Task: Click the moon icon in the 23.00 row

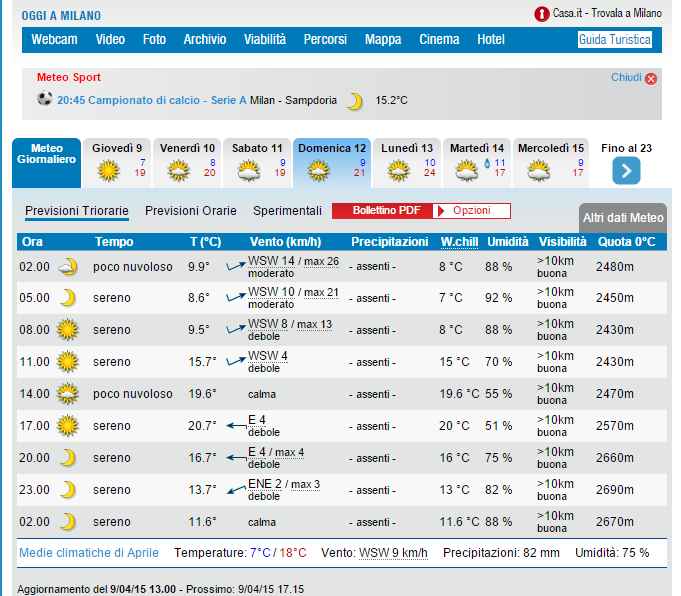Action: (x=68, y=490)
